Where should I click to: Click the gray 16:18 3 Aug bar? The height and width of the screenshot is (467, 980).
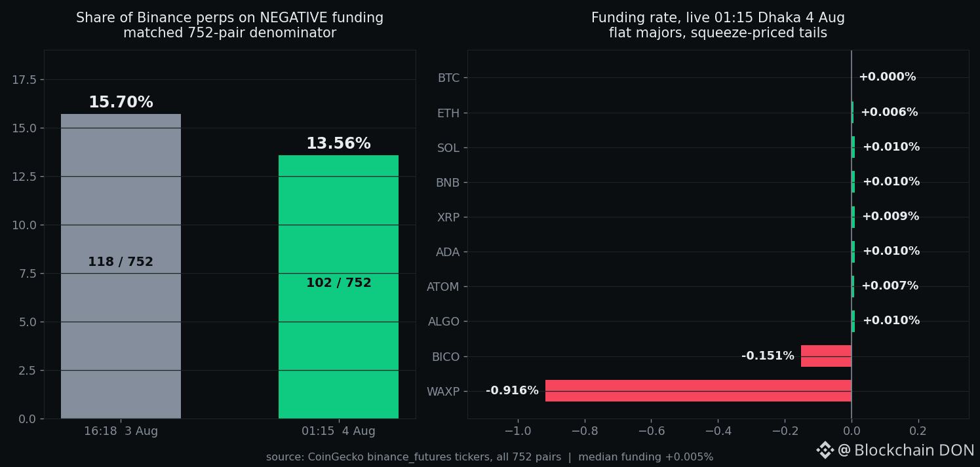121,266
